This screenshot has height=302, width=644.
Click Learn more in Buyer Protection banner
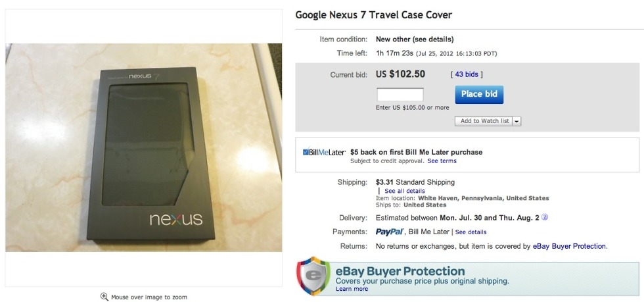tap(352, 289)
